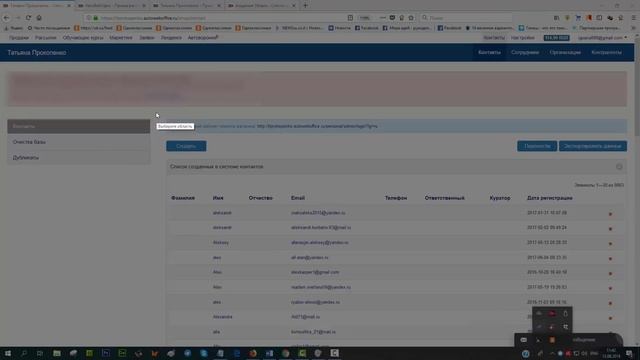Focus the browser search field
The image size is (640, 360).
(x=466, y=18)
